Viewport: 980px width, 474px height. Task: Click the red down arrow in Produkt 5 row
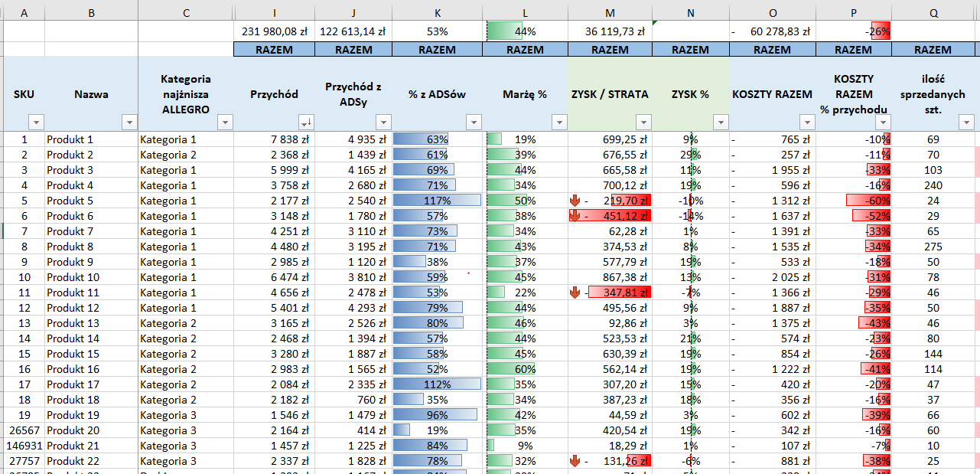point(575,201)
